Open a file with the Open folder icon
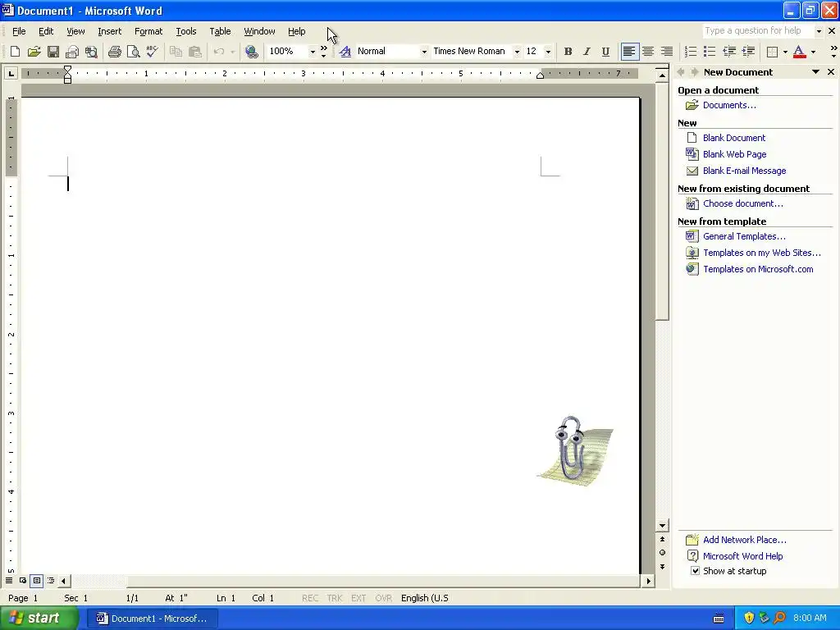 coord(34,52)
